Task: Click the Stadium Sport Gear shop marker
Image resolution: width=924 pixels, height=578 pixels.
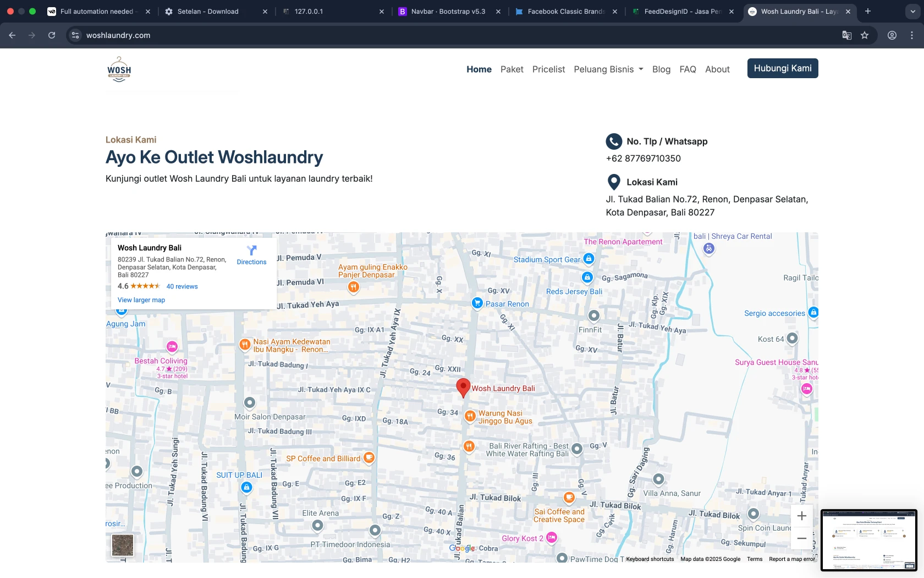Action: pyautogui.click(x=588, y=258)
